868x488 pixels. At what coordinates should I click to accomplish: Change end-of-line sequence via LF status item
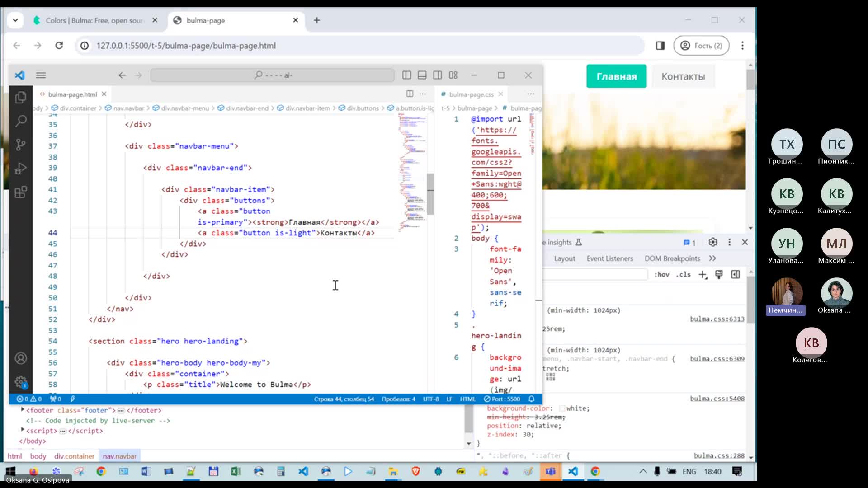(x=449, y=399)
